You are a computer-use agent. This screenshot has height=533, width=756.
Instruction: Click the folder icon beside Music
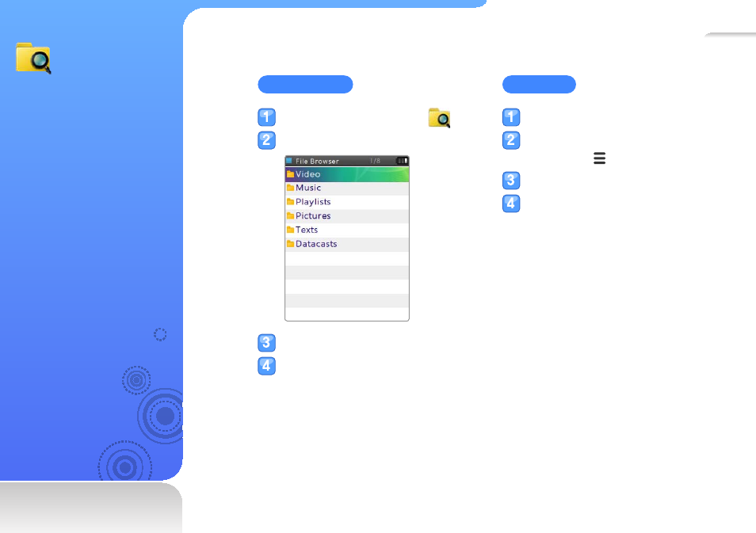(290, 188)
